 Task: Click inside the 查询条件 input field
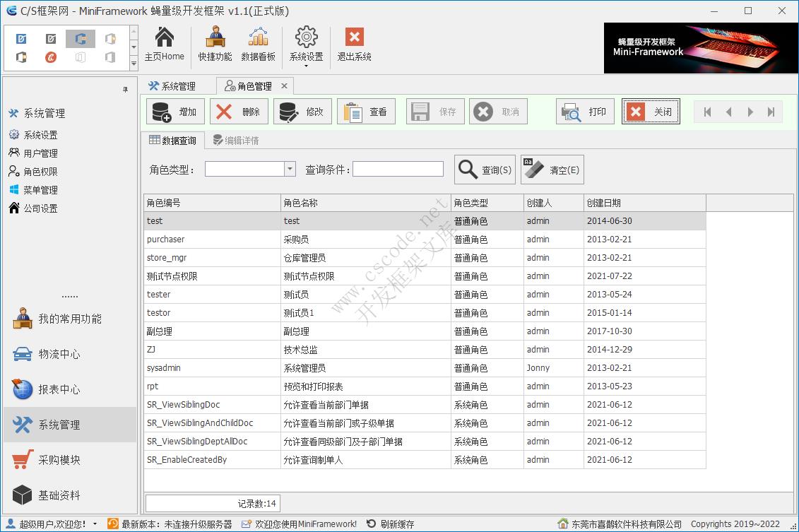[398, 169]
